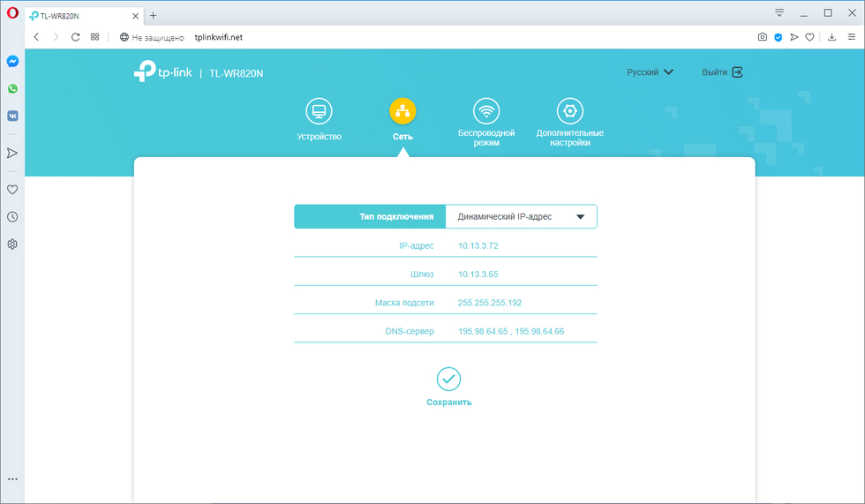The width and height of the screenshot is (865, 504).
Task: Open WhatsApp in the Opera sidebar
Action: pos(12,89)
